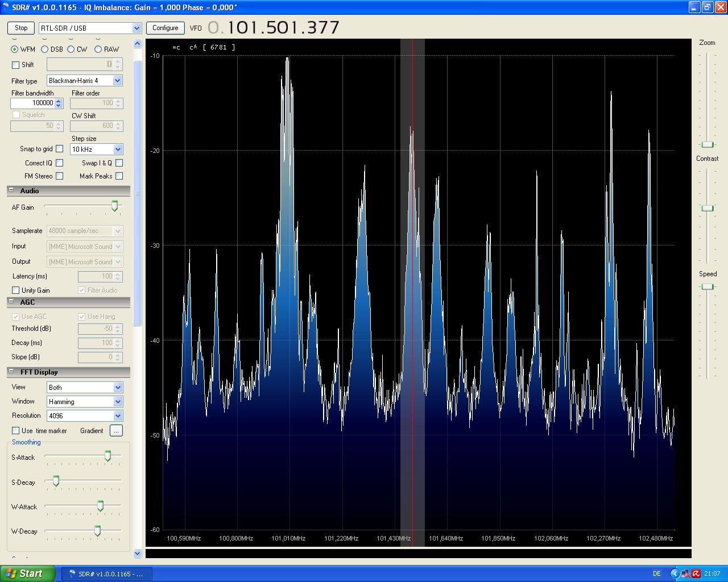Click the antivirus tray icon in taskbar
Image resolution: width=728 pixels, height=582 pixels.
696,573
